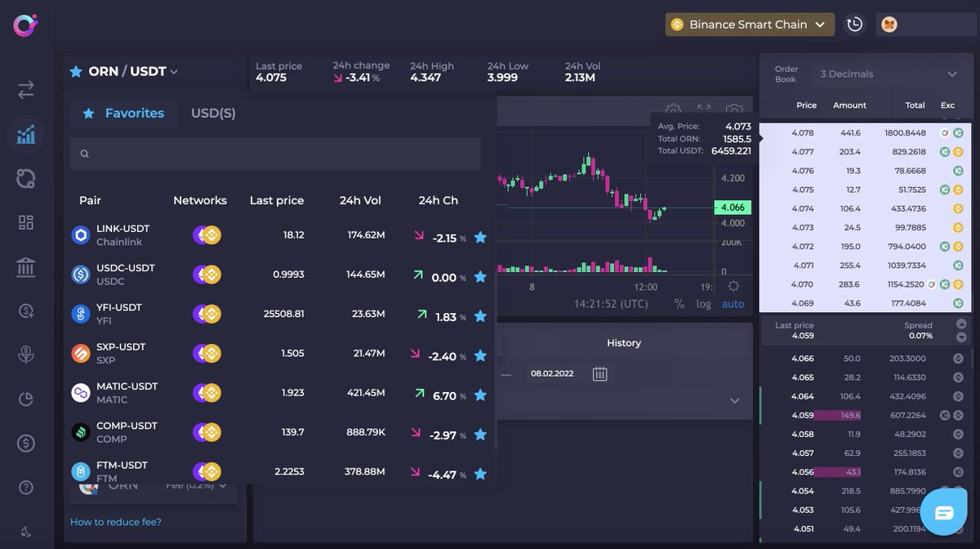Click the 08.02.2022 date field

pos(552,373)
